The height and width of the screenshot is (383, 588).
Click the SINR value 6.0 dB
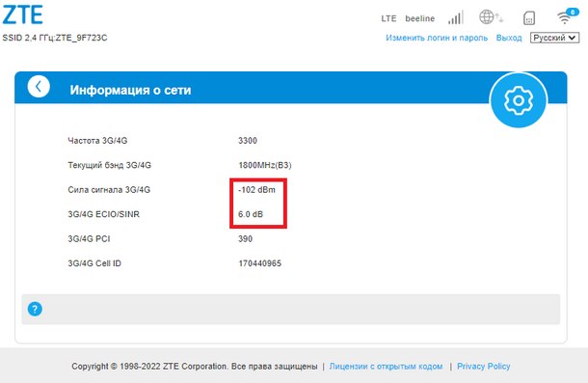tap(251, 214)
